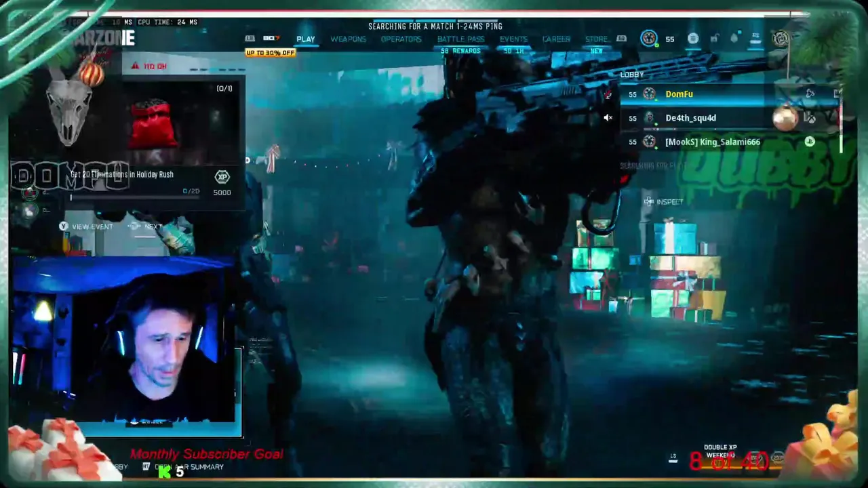This screenshot has height=488, width=868.
Task: Click the VIEW EVENT prompt
Action: coord(86,226)
